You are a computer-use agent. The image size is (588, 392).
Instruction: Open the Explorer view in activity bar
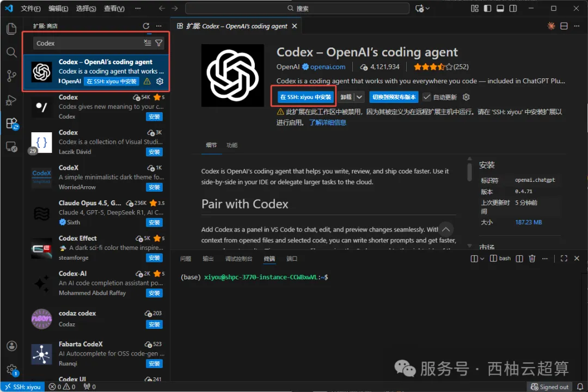[11, 29]
